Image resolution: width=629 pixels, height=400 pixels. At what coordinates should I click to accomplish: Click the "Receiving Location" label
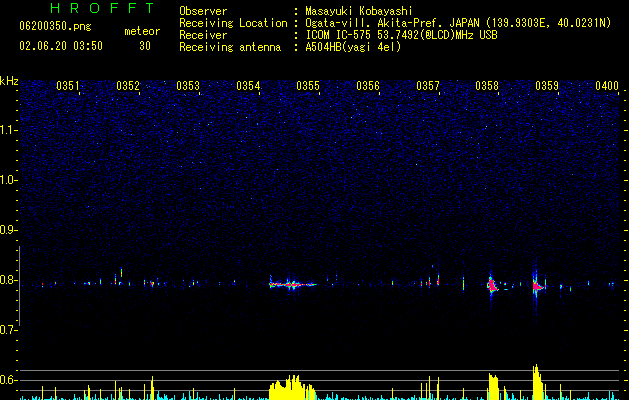233,23
